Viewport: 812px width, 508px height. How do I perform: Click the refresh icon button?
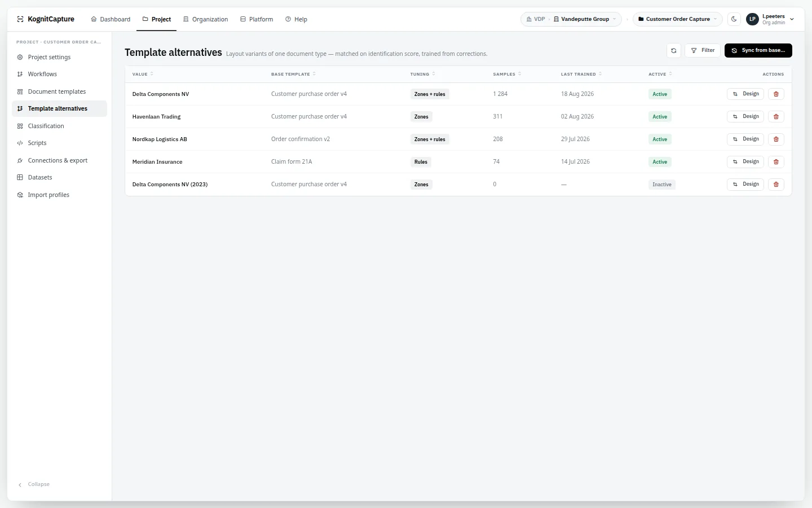click(674, 50)
